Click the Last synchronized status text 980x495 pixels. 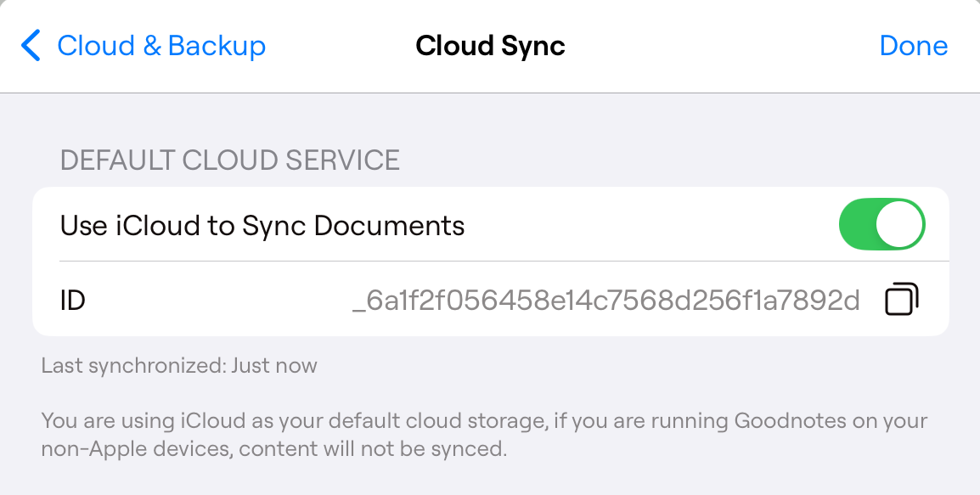pyautogui.click(x=179, y=365)
